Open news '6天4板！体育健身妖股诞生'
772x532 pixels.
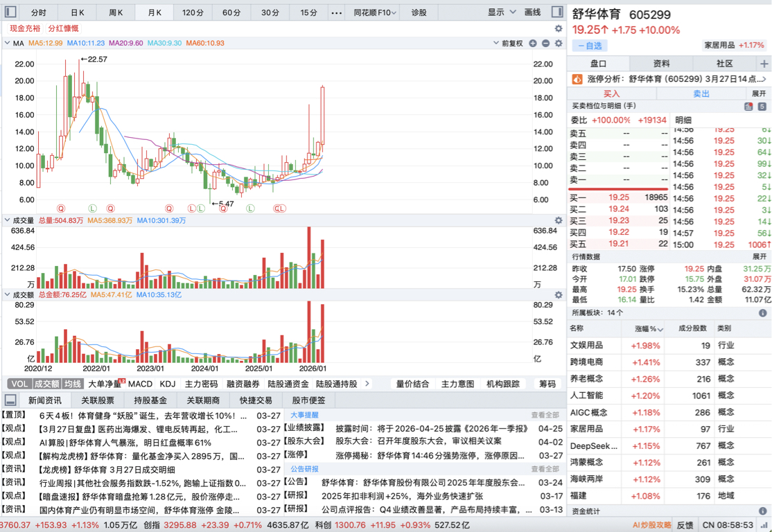point(144,416)
